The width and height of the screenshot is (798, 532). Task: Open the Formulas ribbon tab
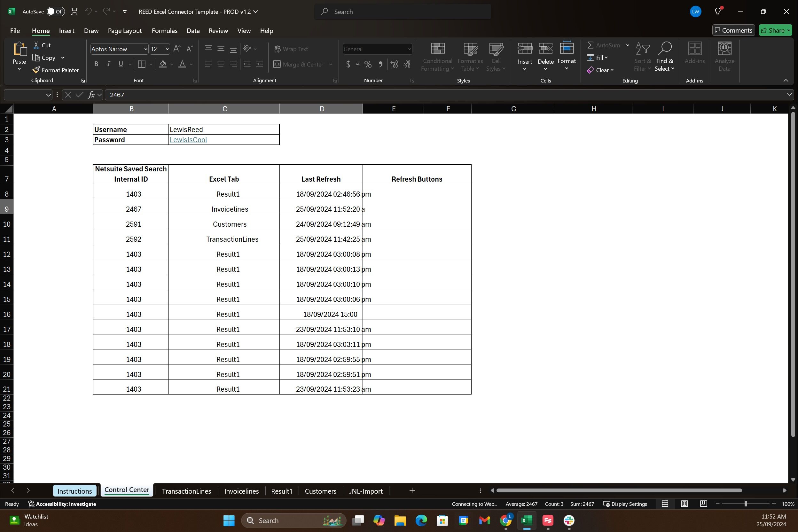(165, 31)
